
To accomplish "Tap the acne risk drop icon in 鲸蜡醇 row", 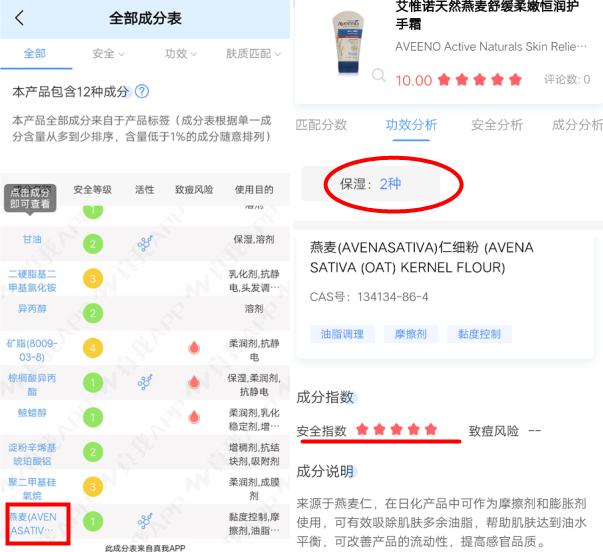I will coord(194,417).
